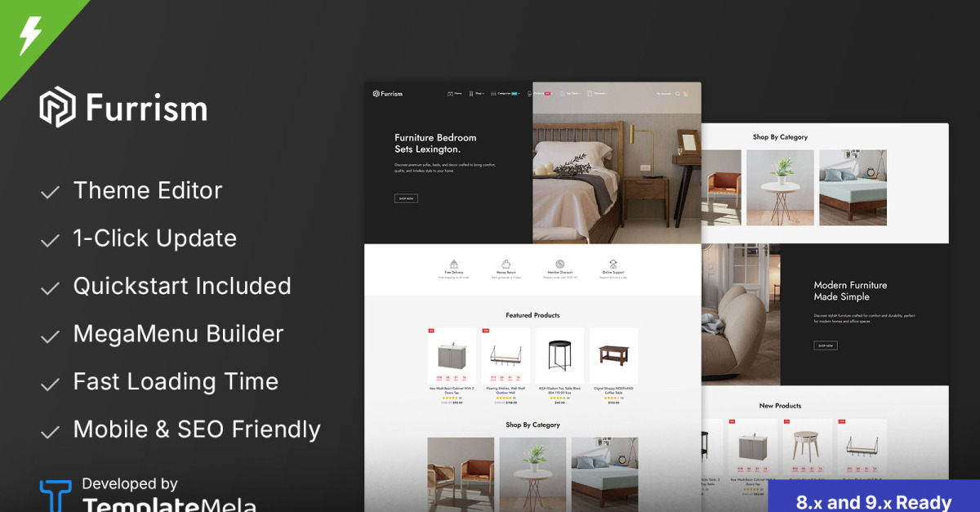The image size is (980, 512).
Task: Expand the Shop dropdown in navigation
Action: [477, 94]
